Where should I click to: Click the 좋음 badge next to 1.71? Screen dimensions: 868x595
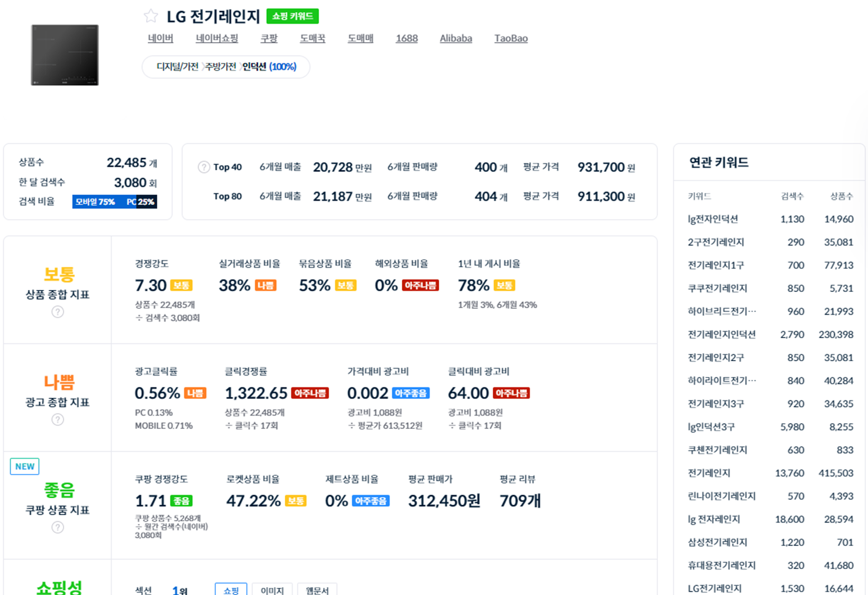click(x=182, y=501)
